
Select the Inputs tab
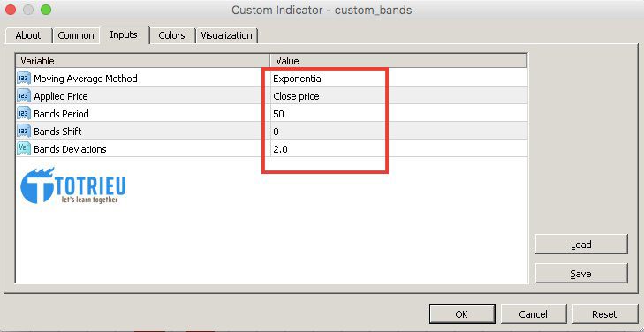coord(124,34)
